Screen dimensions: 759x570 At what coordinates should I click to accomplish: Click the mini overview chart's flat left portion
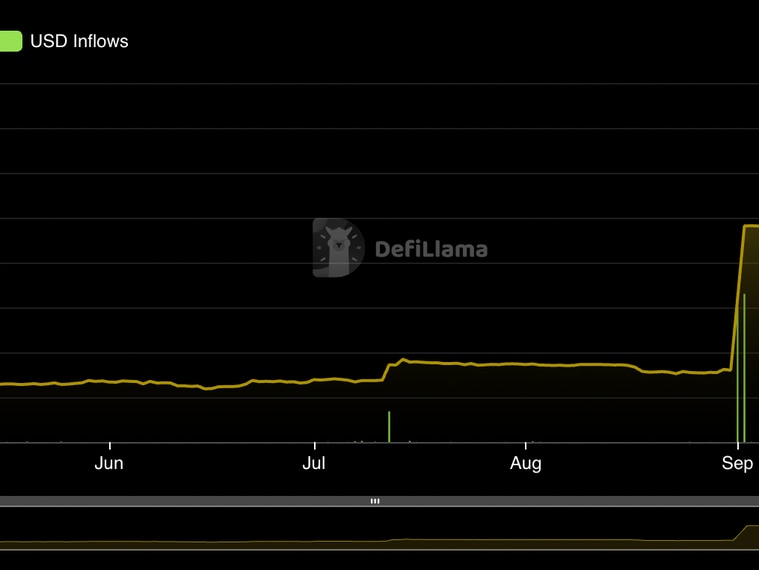150,542
